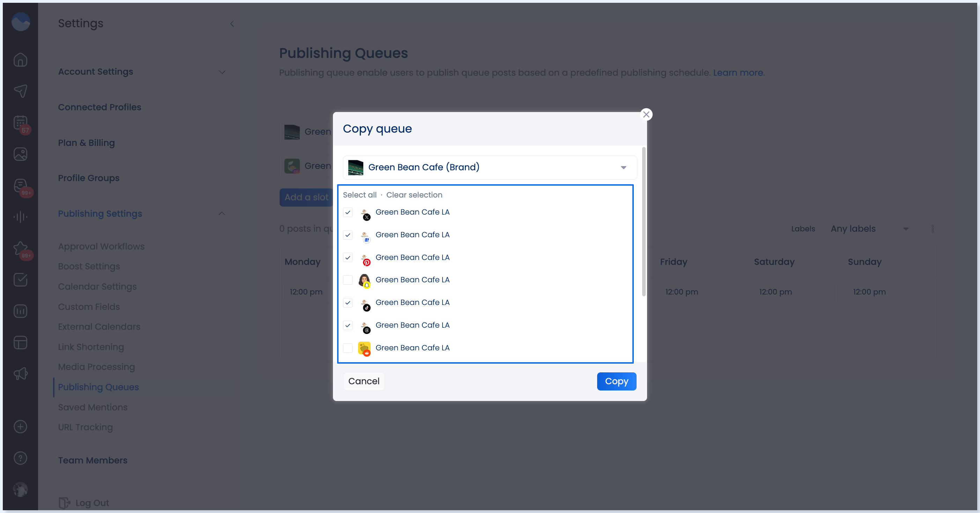980x513 pixels.
Task: Click the Log Out icon
Action: [x=64, y=503]
